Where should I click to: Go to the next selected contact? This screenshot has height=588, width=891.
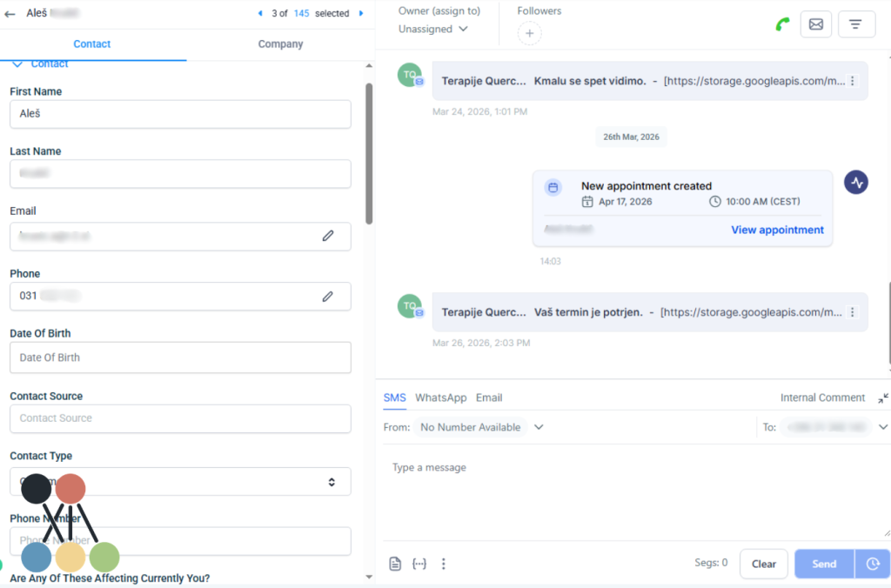[361, 14]
